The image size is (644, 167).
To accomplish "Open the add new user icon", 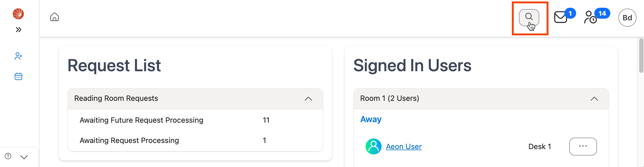I will coord(18,56).
